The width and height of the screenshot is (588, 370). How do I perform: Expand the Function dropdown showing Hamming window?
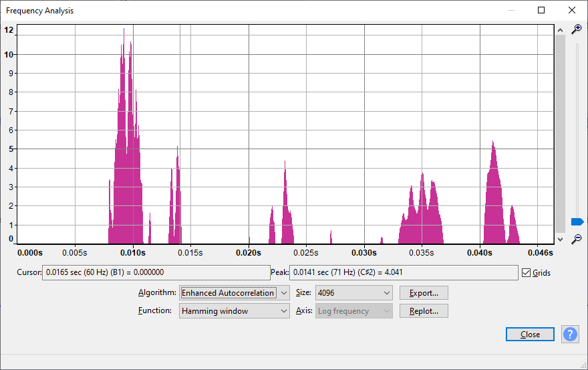click(234, 311)
